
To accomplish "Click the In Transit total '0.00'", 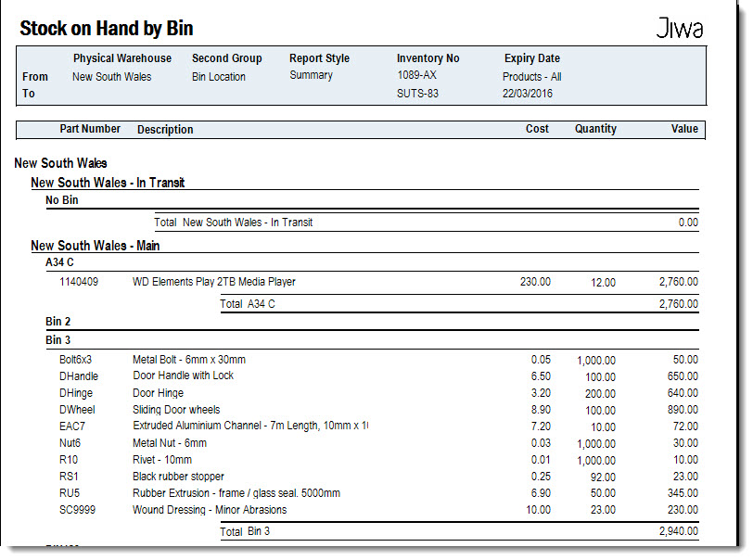I will 688,223.
